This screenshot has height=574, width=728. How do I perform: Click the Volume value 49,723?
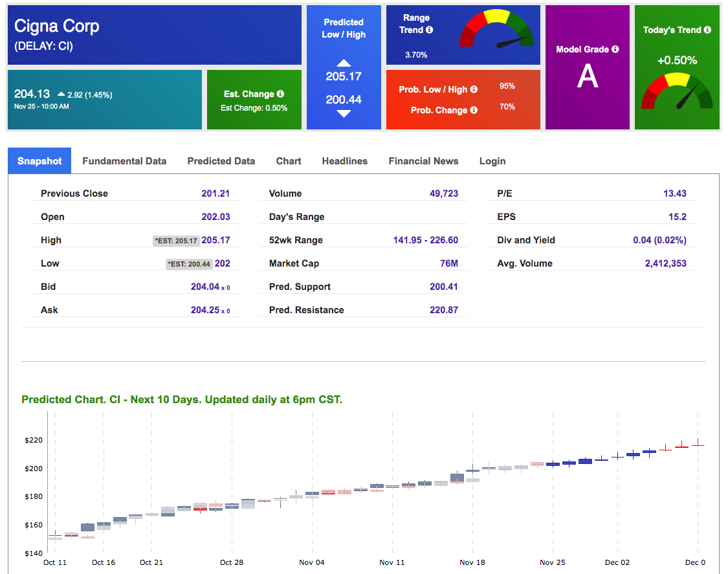coord(444,193)
